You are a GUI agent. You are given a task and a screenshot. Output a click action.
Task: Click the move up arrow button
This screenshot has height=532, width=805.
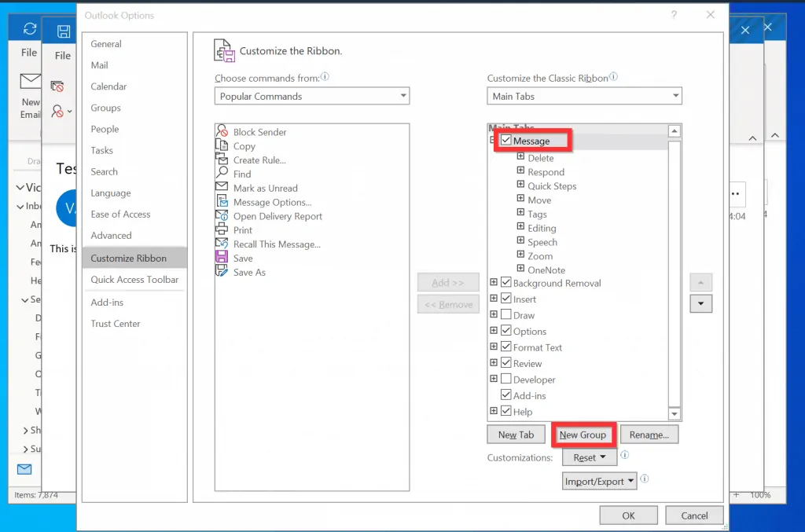point(700,282)
